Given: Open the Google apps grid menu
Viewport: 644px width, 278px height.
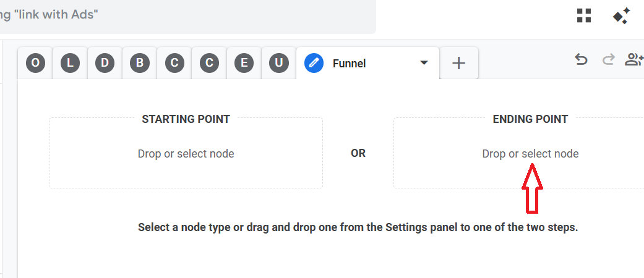Looking at the screenshot, I should pos(584,16).
